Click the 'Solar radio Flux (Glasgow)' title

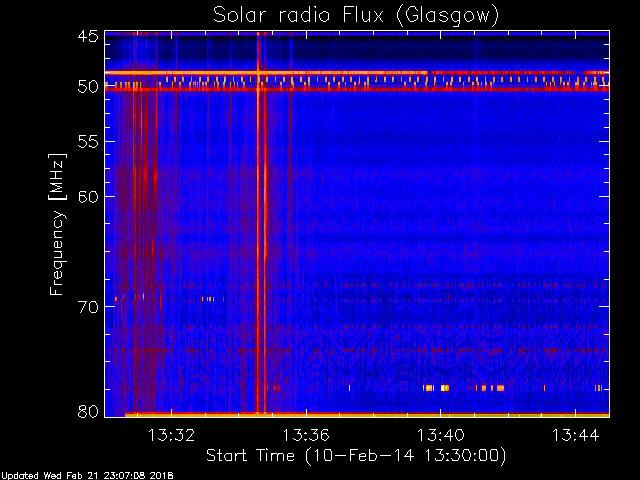click(356, 15)
